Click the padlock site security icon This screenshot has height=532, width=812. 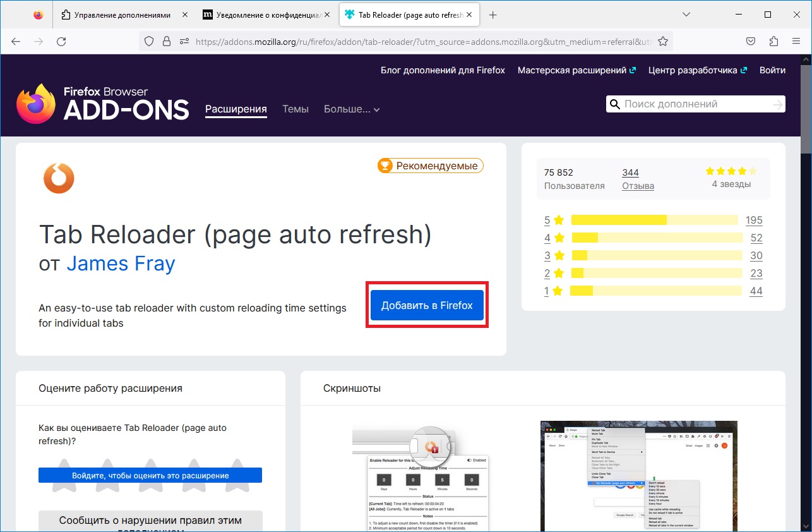point(167,42)
